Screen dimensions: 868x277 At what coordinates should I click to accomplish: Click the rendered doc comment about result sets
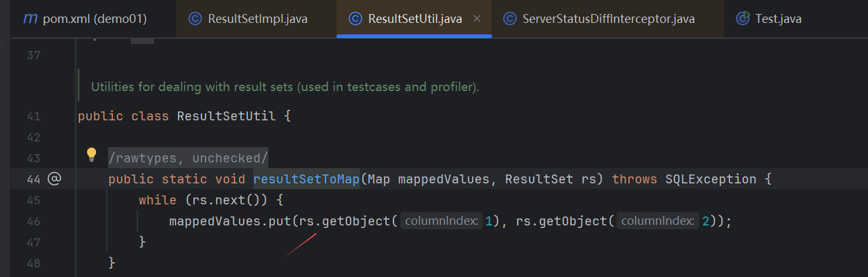point(284,87)
